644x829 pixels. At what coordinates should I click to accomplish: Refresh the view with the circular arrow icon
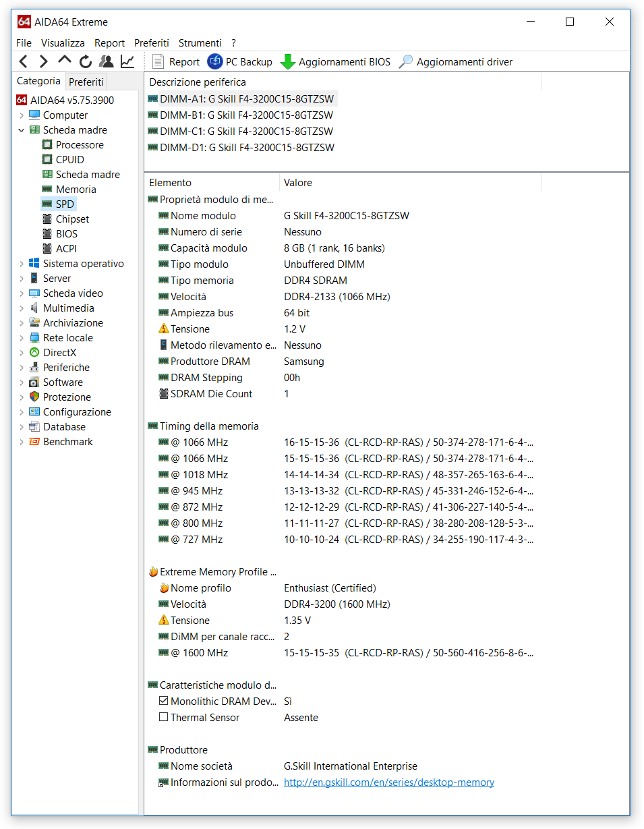[x=86, y=62]
